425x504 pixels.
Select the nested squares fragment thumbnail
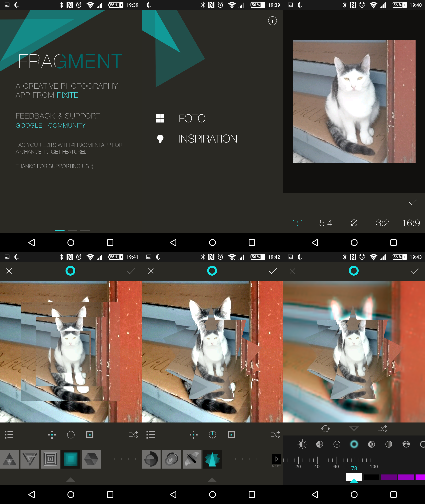50,459
